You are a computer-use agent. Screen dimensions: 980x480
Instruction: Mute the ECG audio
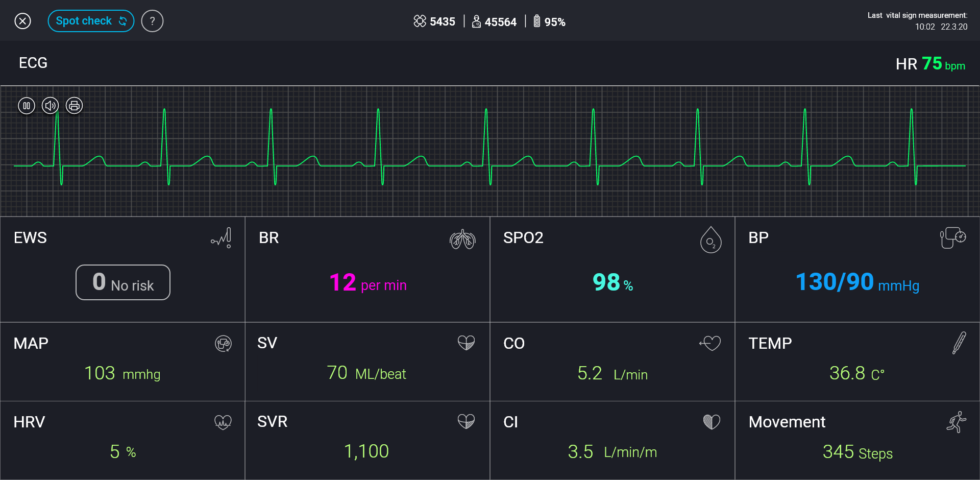point(50,105)
